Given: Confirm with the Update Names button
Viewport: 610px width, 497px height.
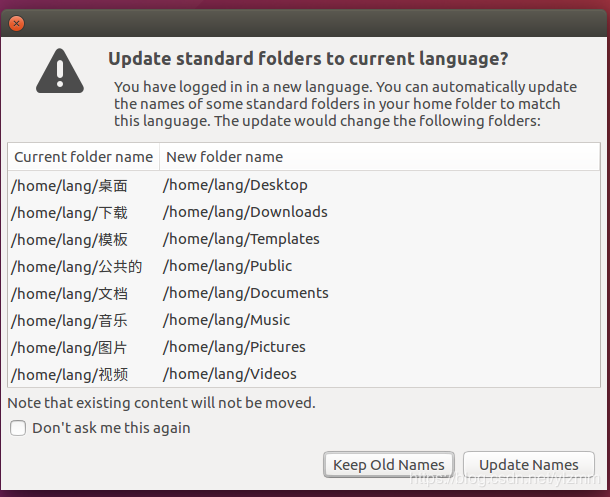Looking at the screenshot, I should pos(528,465).
